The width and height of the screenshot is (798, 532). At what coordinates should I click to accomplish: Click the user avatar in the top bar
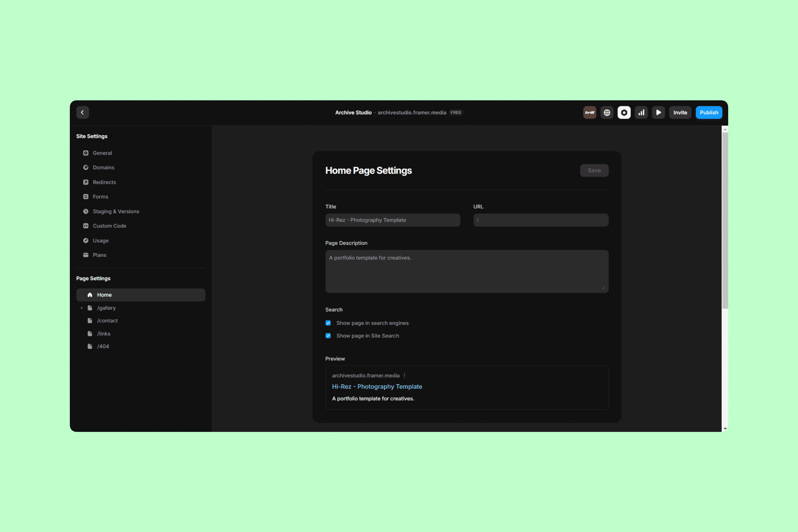589,112
